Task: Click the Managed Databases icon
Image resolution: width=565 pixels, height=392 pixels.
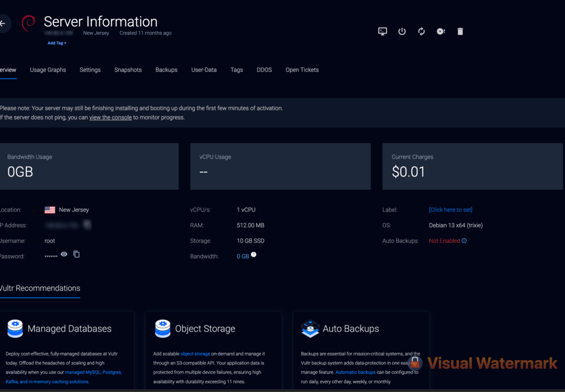Action: pos(15,328)
